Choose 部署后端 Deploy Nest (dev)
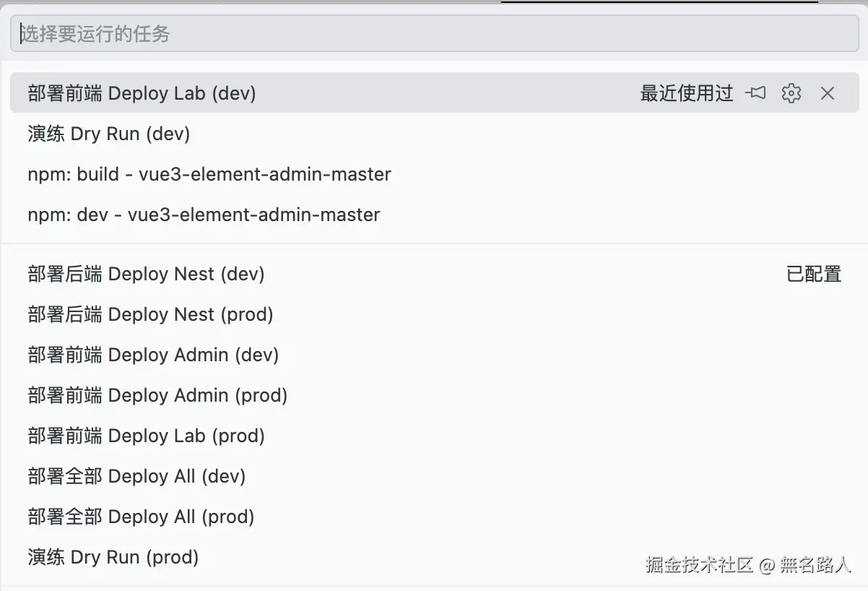The height and width of the screenshot is (591, 868). point(147,274)
